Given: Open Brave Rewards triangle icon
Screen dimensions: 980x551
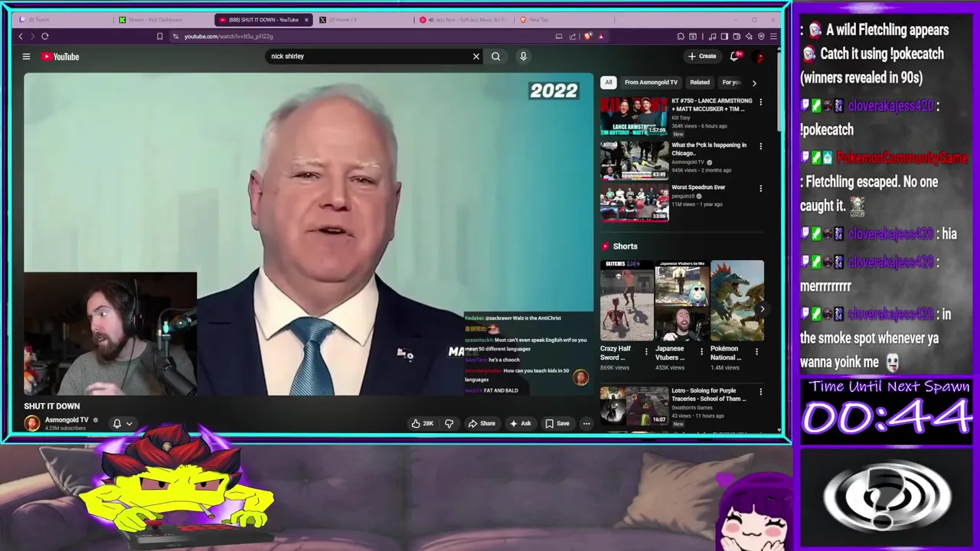Looking at the screenshot, I should click(601, 36).
